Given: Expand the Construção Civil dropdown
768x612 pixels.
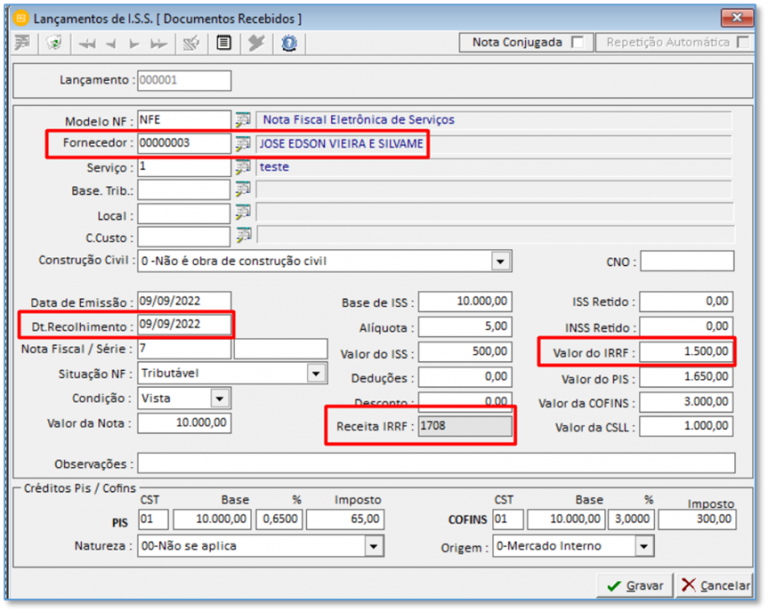Looking at the screenshot, I should point(501,262).
